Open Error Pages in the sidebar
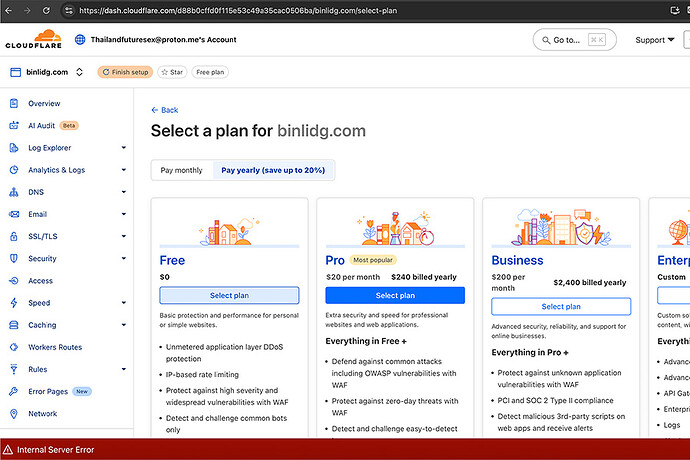Viewport: 690px width, 460px height. [x=48, y=391]
